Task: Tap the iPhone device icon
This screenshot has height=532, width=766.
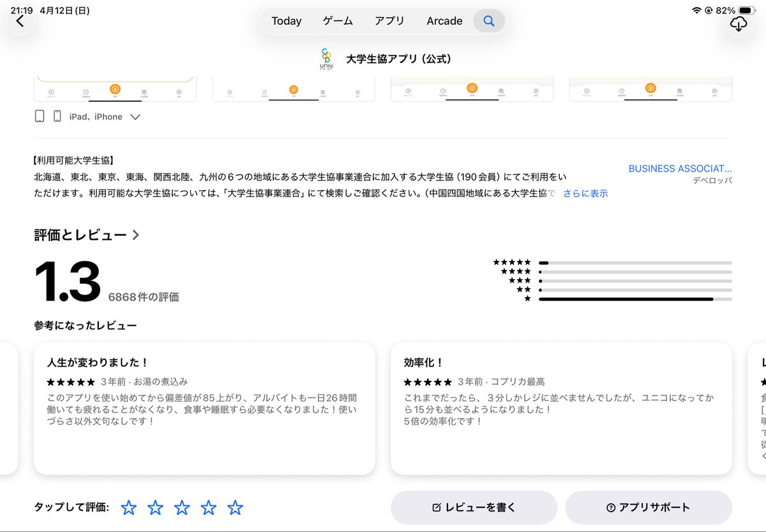Action: coord(57,116)
